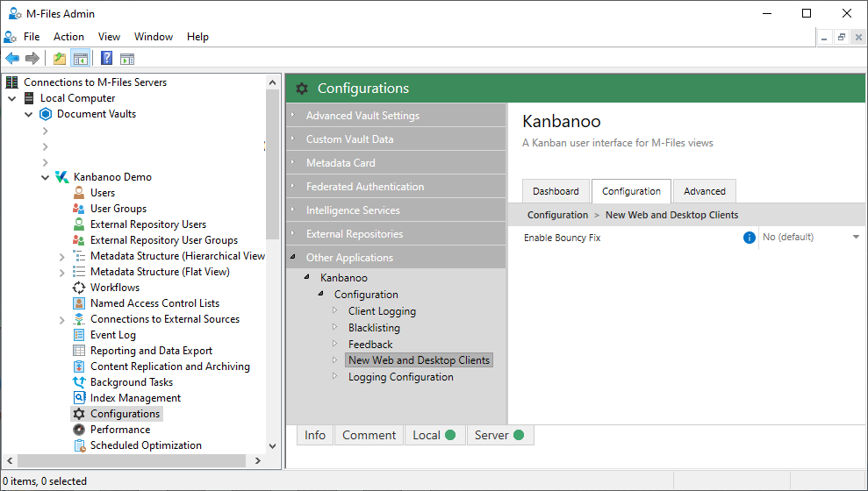Click the Index Management icon
This screenshot has width=868, height=491.
(79, 397)
